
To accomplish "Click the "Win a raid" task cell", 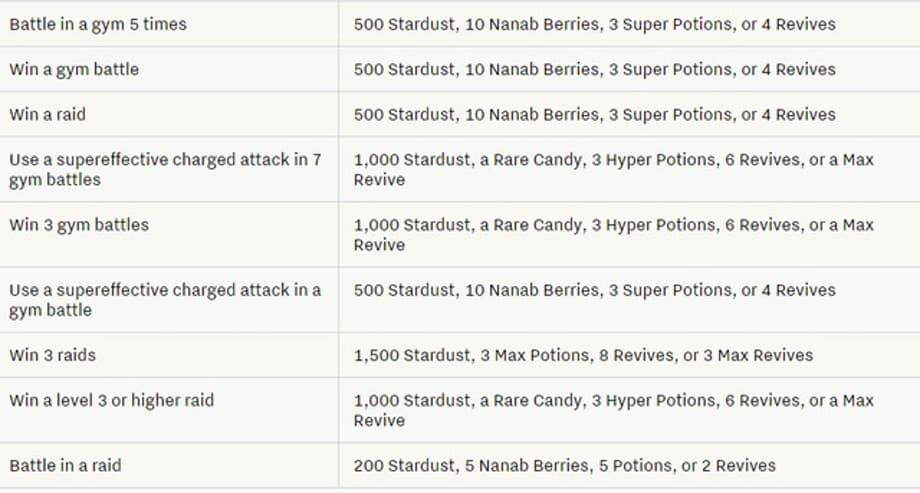I will [x=47, y=114].
